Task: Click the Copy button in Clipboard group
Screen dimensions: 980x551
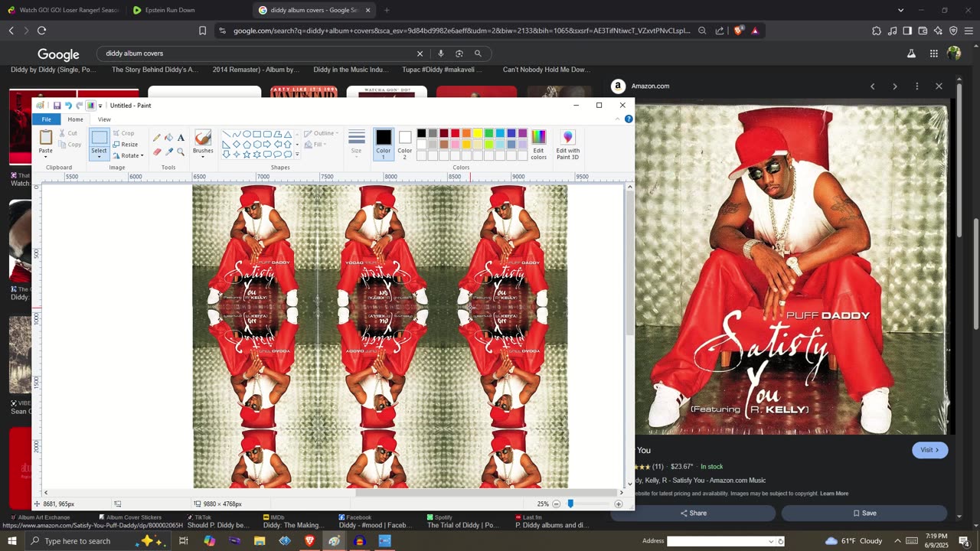Action: pyautogui.click(x=70, y=145)
